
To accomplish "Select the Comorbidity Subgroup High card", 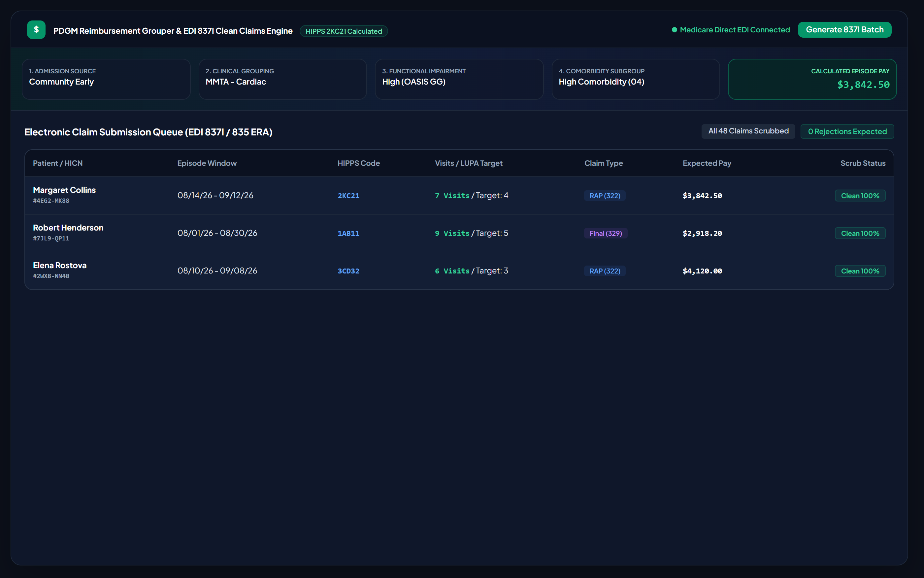I will click(x=636, y=79).
